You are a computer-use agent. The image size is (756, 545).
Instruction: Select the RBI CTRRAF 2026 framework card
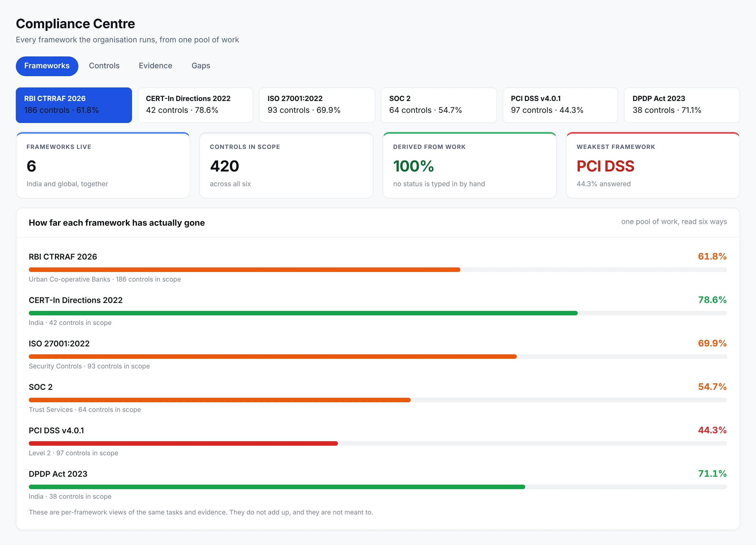(x=74, y=105)
